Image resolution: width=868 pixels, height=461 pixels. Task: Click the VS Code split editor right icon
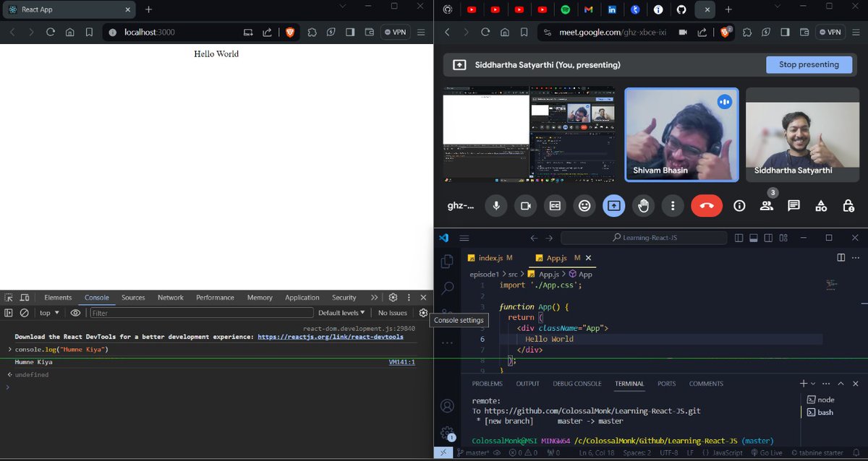841,257
